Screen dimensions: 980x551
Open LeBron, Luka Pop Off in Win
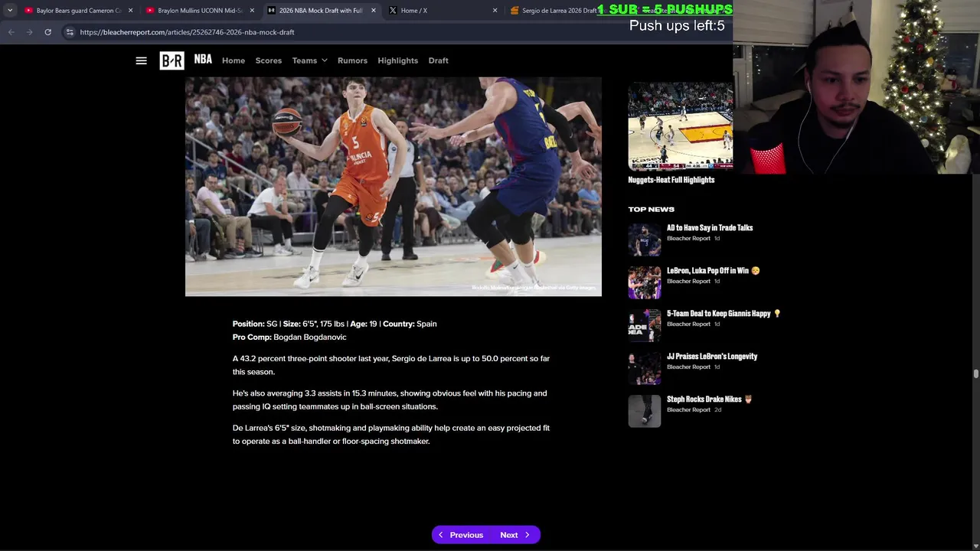(x=713, y=270)
